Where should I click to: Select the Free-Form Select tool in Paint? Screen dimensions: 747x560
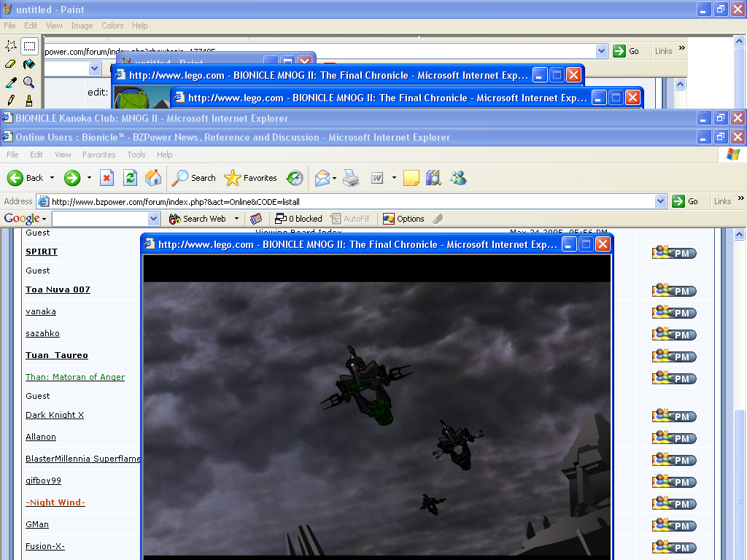[11, 46]
